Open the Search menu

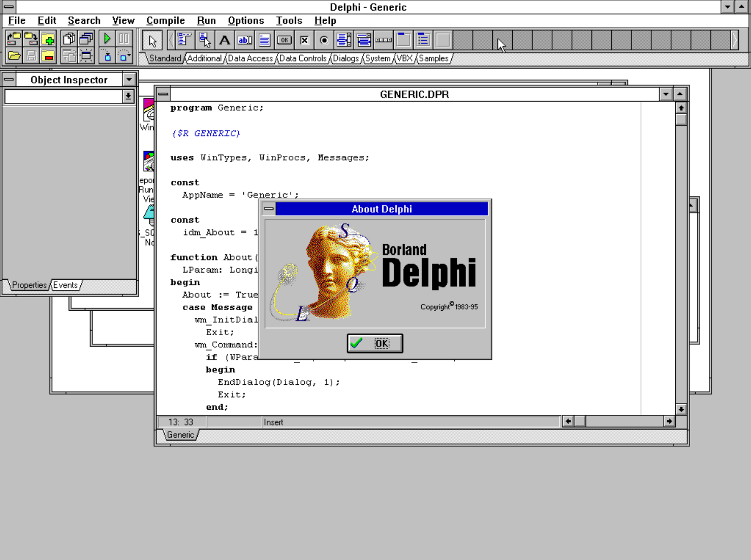tap(84, 21)
